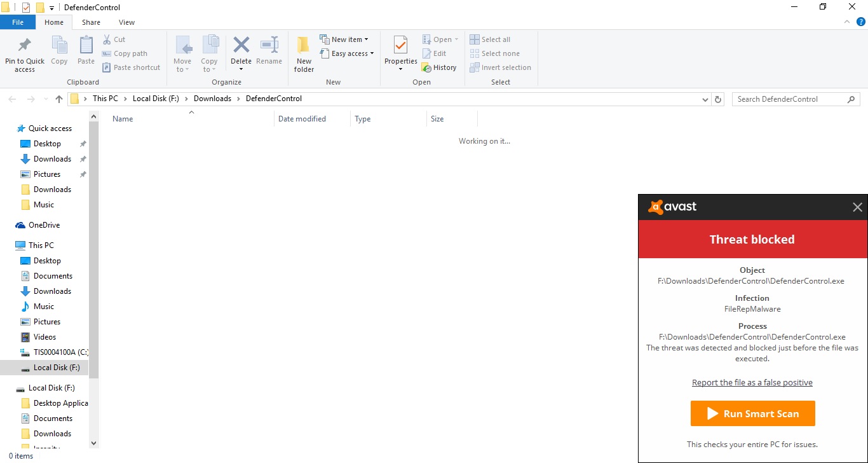This screenshot has width=868, height=463.
Task: Open Videos under This PC
Action: tap(44, 337)
